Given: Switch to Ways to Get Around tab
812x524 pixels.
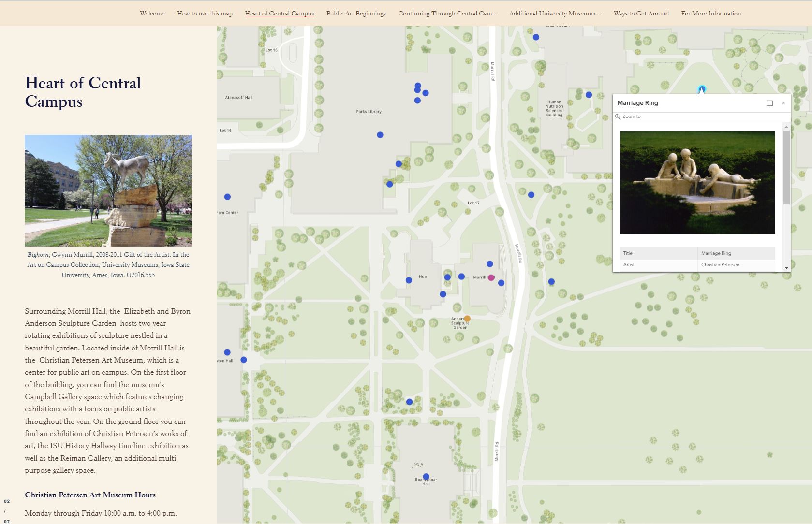Looking at the screenshot, I should point(641,14).
